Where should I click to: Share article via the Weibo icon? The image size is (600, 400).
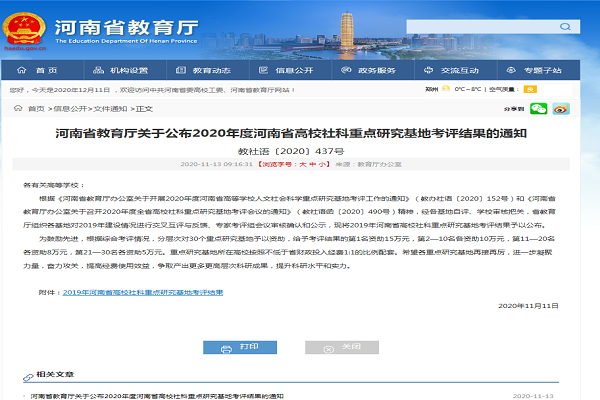click(562, 108)
